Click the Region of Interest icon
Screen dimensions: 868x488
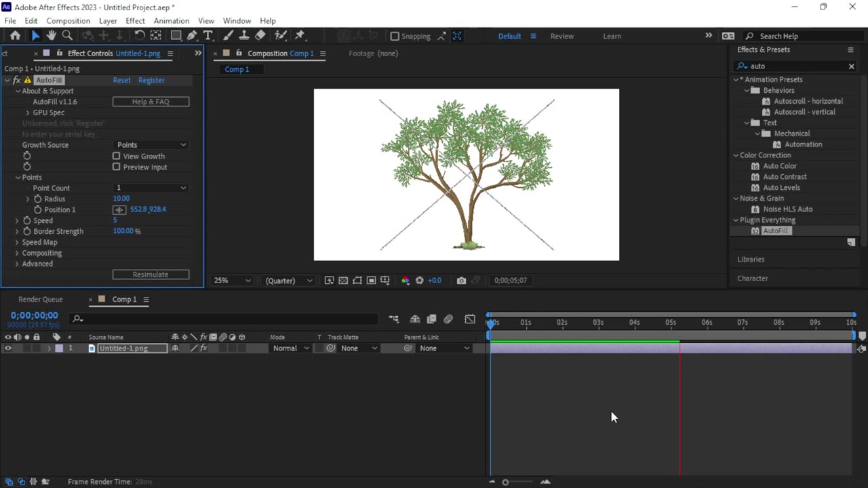[x=371, y=281]
